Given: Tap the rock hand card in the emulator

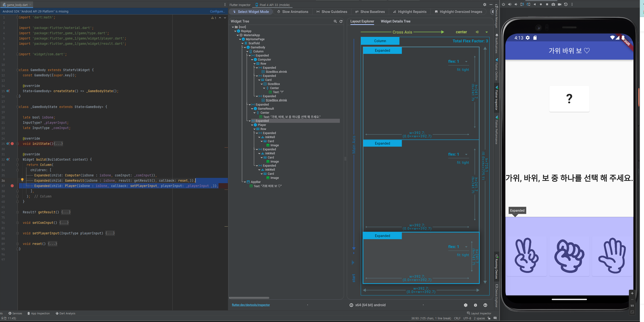Looking at the screenshot, I should pos(569,256).
